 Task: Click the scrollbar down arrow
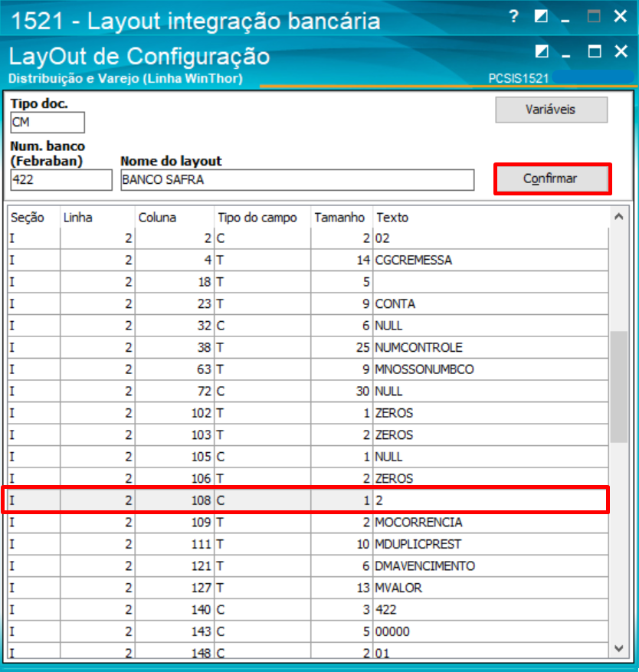click(618, 649)
